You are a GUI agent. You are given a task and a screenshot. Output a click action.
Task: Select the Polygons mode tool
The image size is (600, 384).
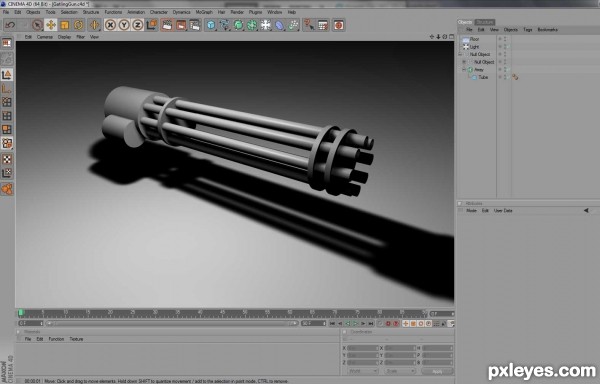click(7, 130)
